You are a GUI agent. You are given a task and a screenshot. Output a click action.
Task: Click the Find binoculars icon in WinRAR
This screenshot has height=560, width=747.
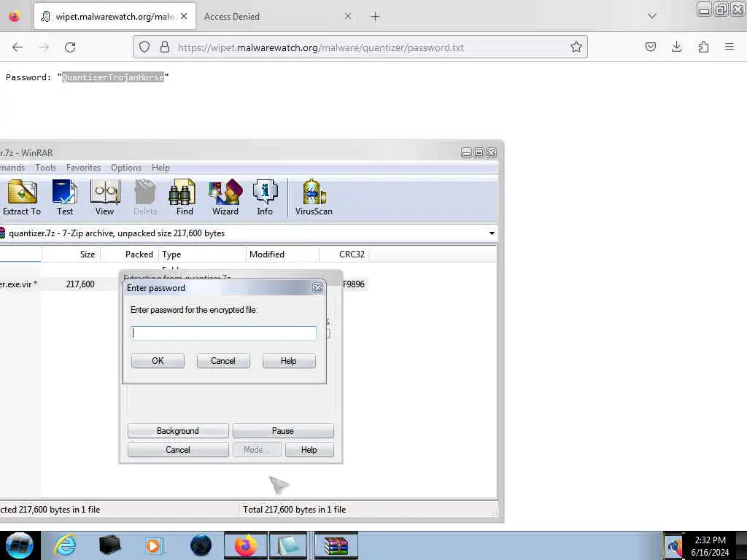[185, 197]
